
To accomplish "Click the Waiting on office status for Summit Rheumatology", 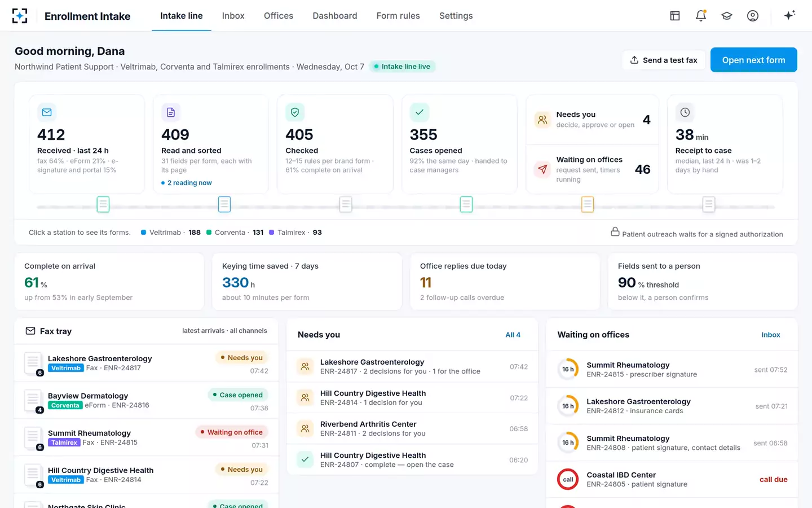I will (231, 432).
